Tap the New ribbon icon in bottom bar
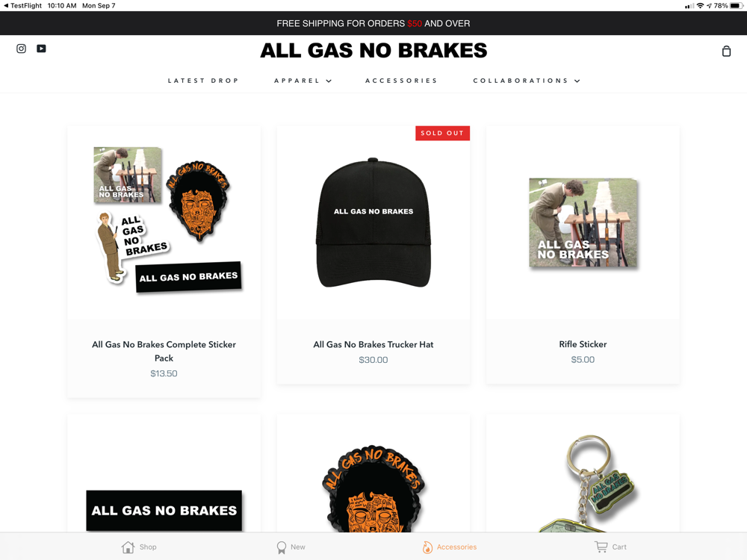Viewport: 747px width, 560px height. tap(282, 547)
